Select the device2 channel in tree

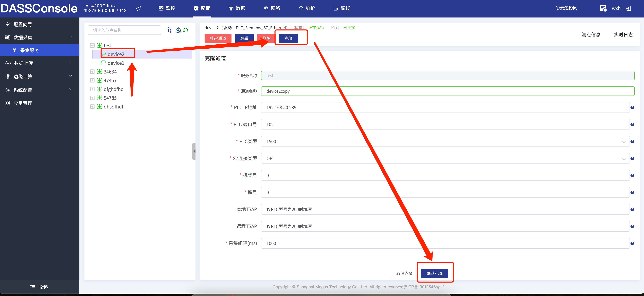[116, 54]
